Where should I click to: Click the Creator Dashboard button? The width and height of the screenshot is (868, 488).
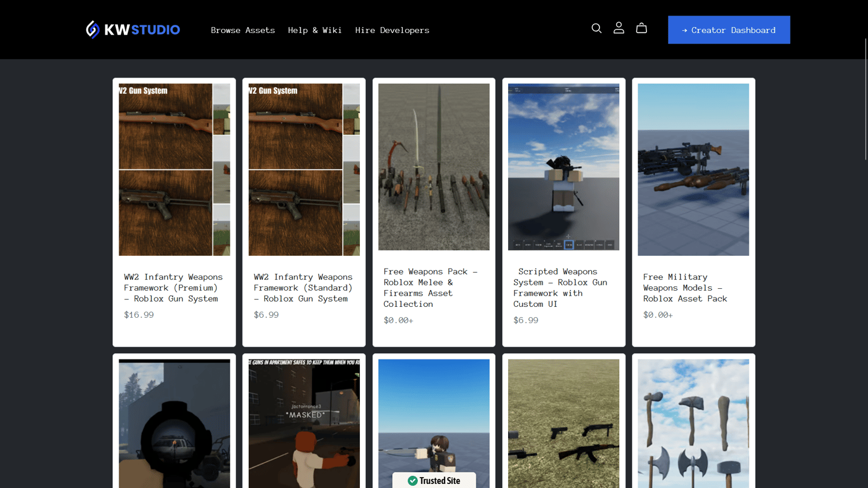coord(729,30)
